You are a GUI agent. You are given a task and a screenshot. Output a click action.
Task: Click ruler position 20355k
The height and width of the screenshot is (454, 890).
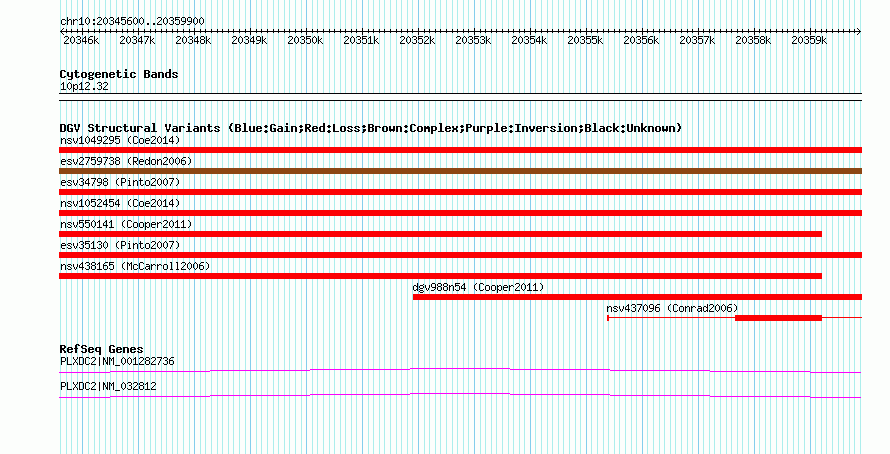585,40
